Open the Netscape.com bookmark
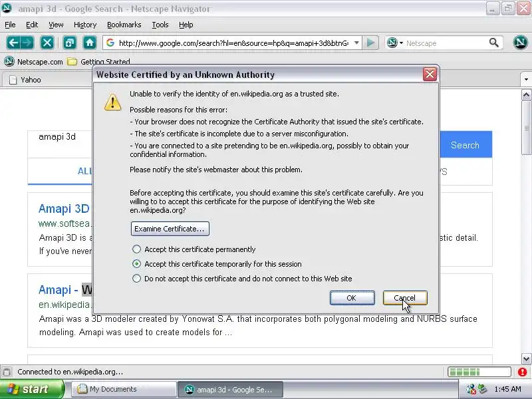 pyautogui.click(x=34, y=62)
